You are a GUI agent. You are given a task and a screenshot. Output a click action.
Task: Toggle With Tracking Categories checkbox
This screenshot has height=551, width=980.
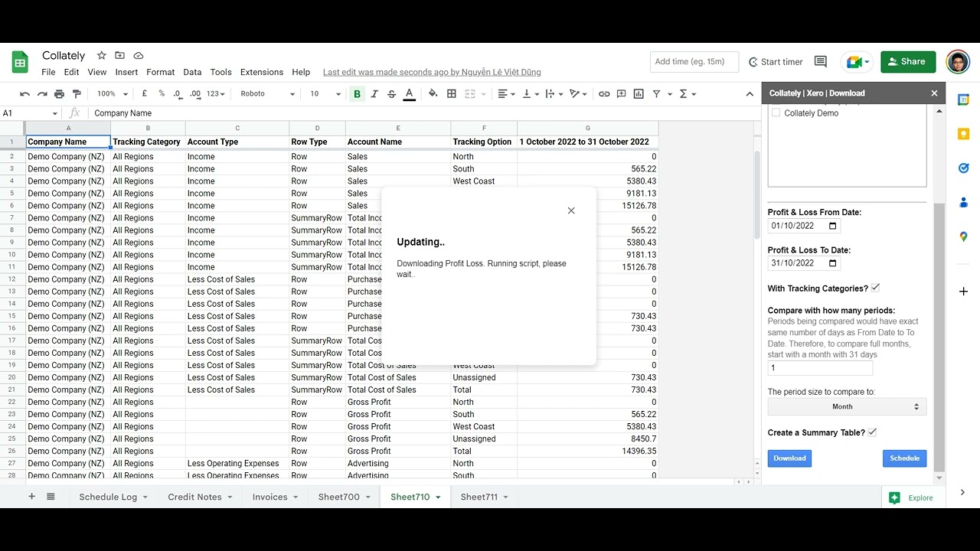point(875,288)
